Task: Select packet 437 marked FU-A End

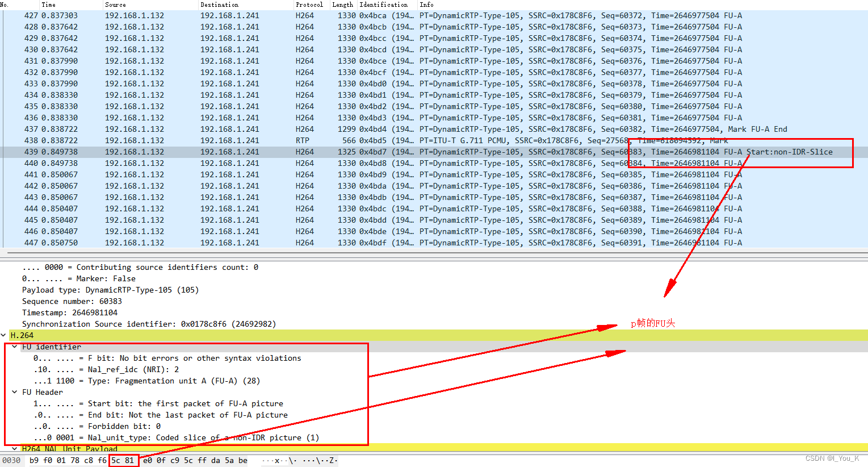Action: pyautogui.click(x=434, y=129)
